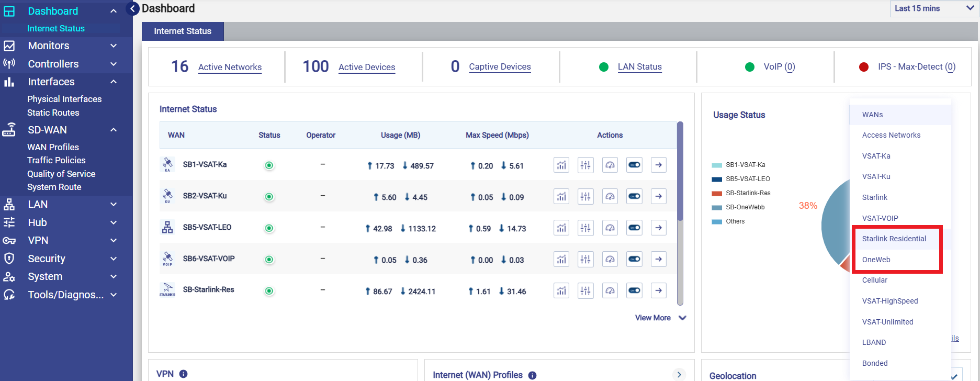The height and width of the screenshot is (381, 980).
Task: Collapse the sidebar with the chevron button
Action: coord(133,9)
